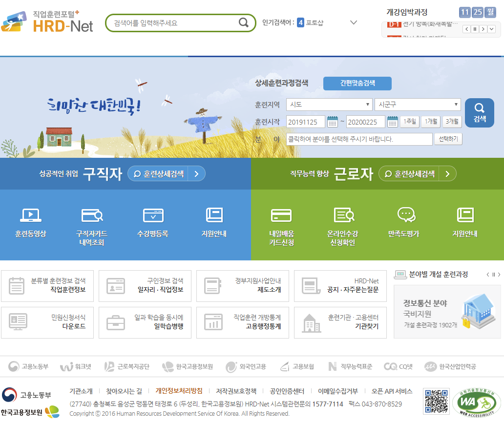This screenshot has width=504, height=426.
Task: Show previous 분야별 개설 훈련과정 slide
Action: pyautogui.click(x=488, y=275)
